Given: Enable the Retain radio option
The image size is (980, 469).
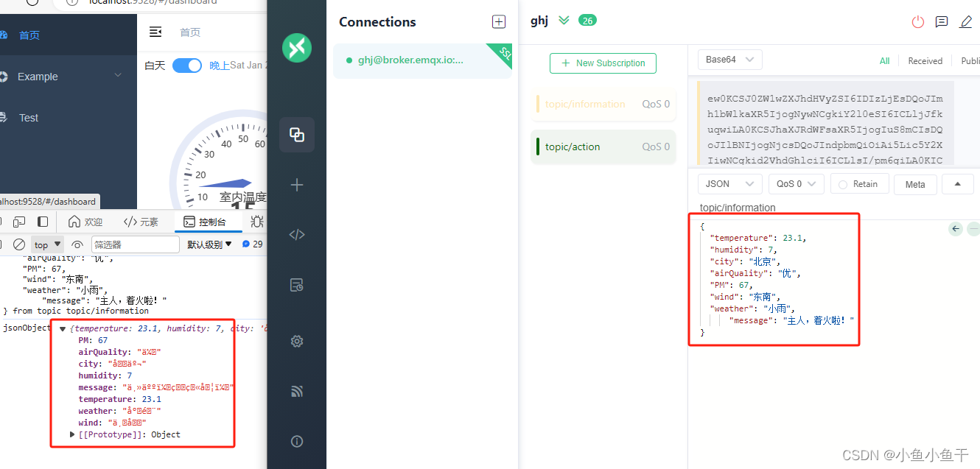Looking at the screenshot, I should click(859, 184).
